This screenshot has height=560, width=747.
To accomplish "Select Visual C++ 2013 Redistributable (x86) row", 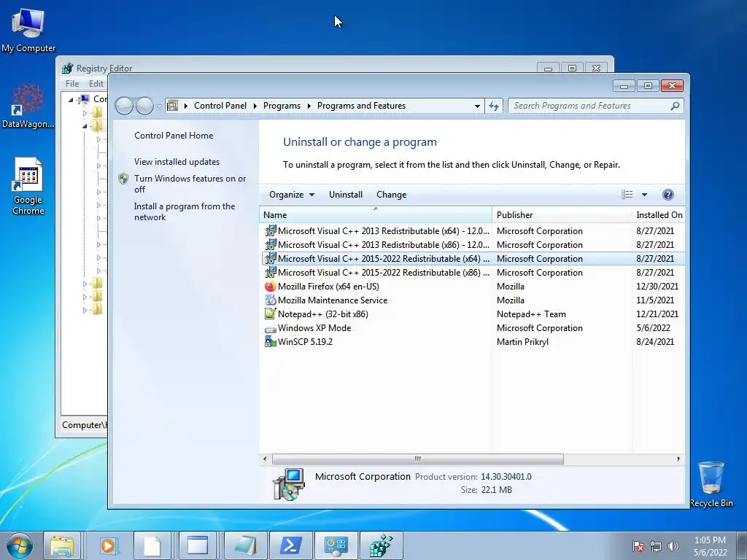I will (x=473, y=245).
